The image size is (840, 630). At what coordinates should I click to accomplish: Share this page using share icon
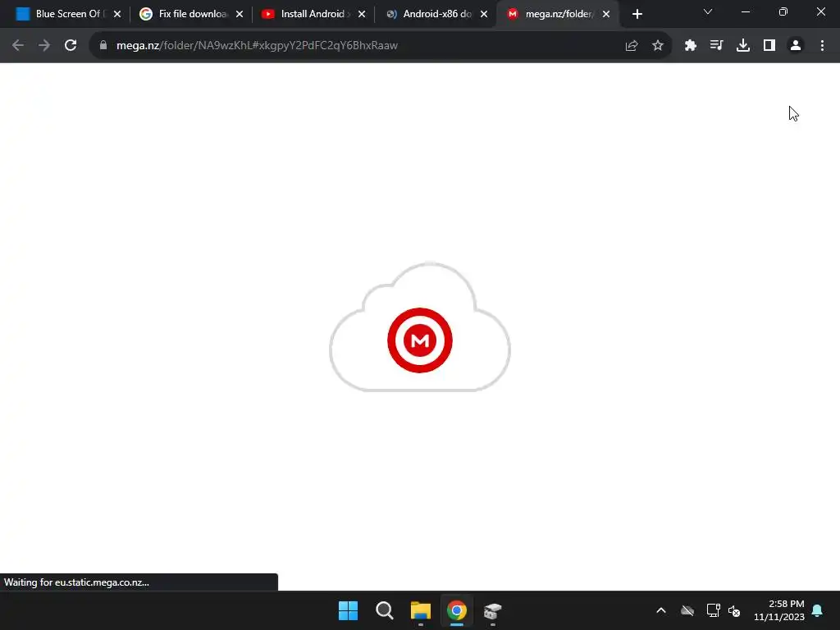(x=632, y=46)
